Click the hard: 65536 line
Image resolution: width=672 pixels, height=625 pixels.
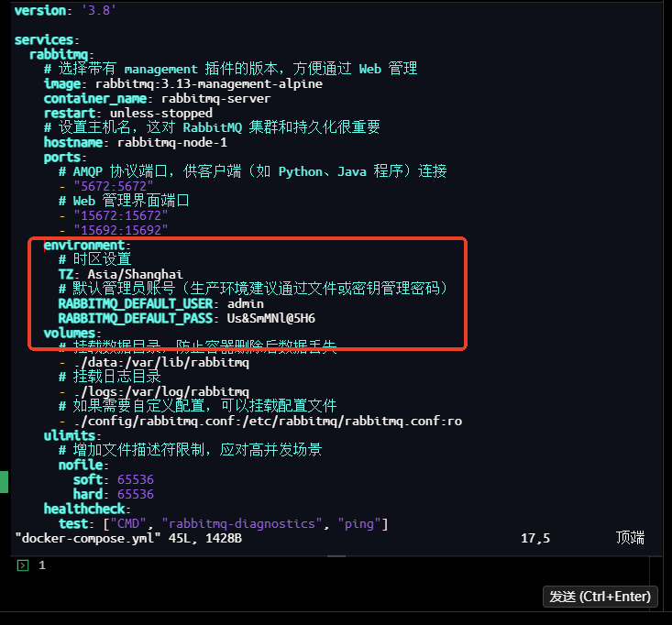tap(113, 494)
